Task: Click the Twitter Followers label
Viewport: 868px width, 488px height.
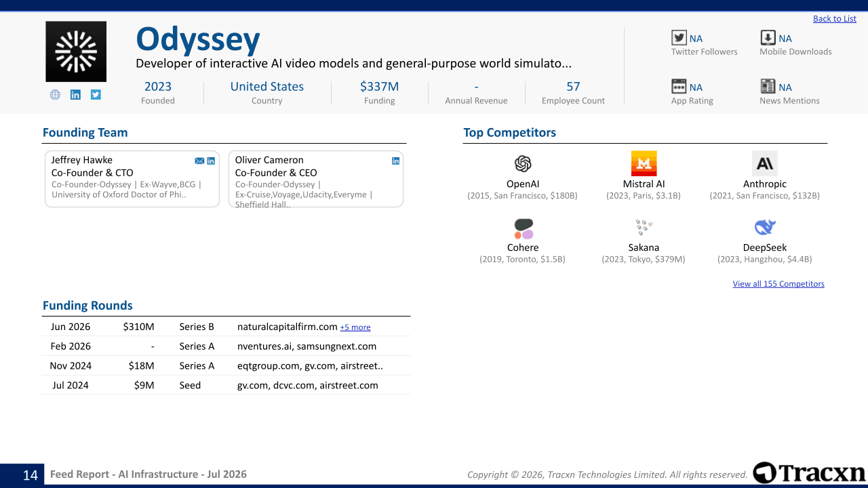Action: tap(705, 52)
